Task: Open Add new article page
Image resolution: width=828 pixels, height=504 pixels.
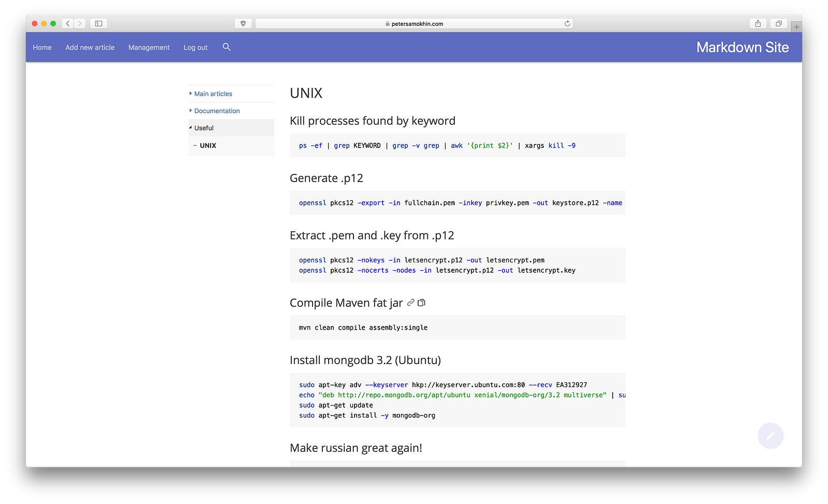Action: pos(90,47)
